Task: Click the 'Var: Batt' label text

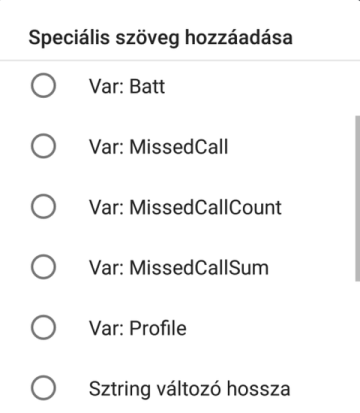Action: pyautogui.click(x=127, y=86)
